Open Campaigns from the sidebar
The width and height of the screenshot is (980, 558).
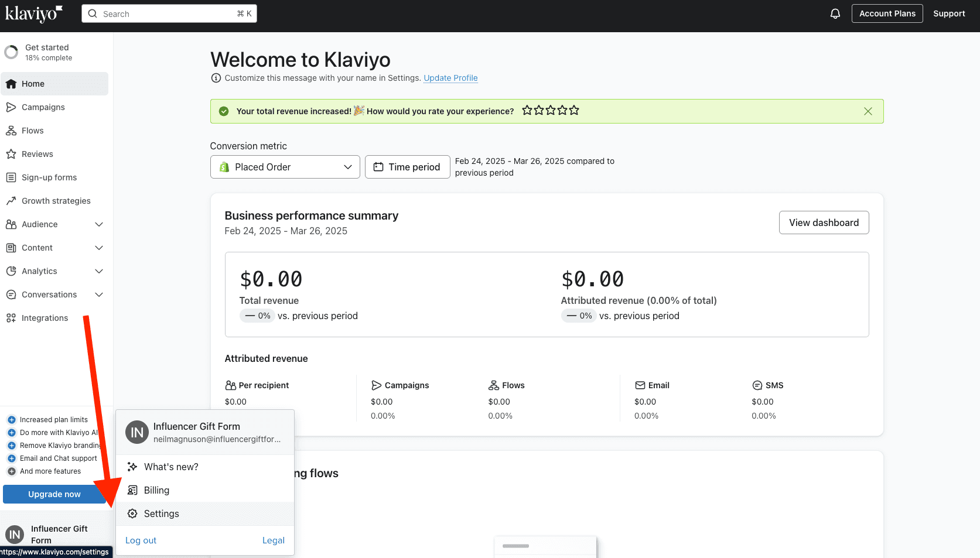coord(54,107)
